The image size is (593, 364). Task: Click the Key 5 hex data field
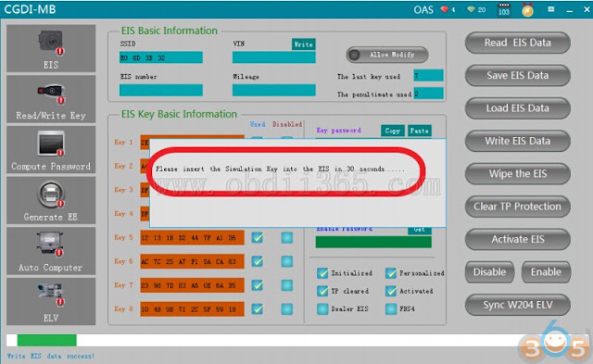[192, 238]
